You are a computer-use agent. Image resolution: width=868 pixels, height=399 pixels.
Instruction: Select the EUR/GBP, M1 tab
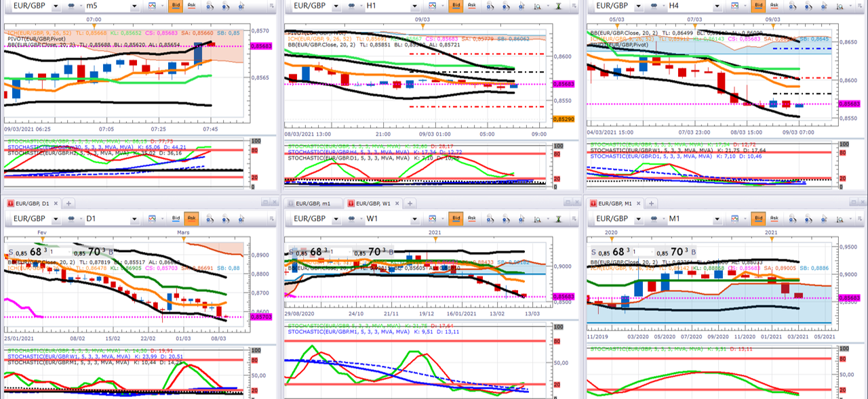point(615,203)
